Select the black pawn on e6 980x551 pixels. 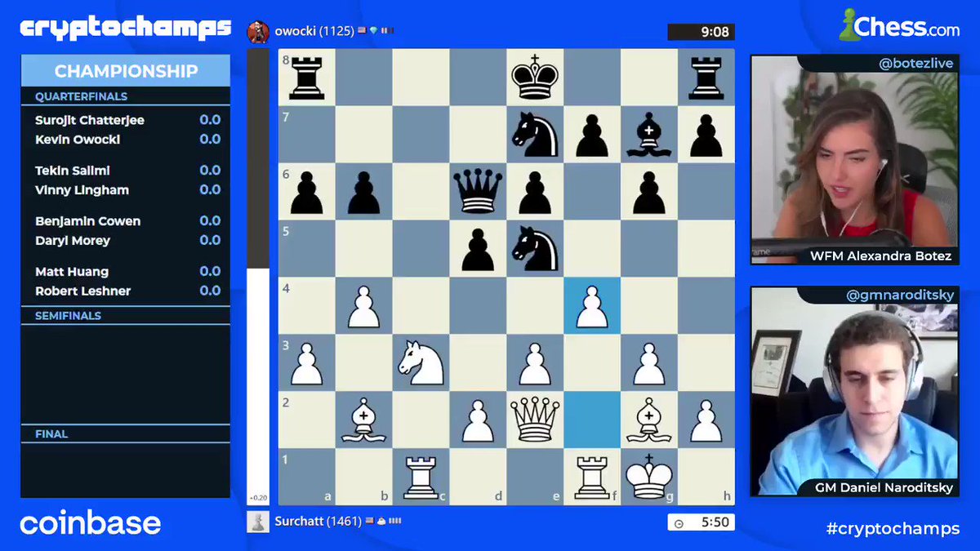[x=535, y=192]
